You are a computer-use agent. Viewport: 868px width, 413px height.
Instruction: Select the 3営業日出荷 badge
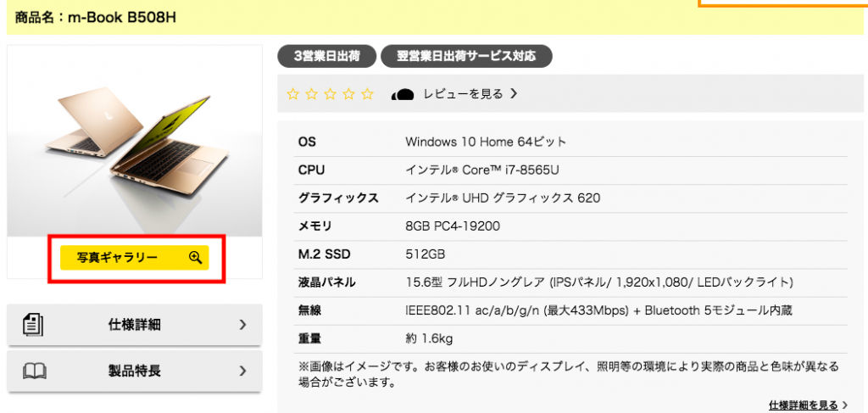click(x=326, y=56)
